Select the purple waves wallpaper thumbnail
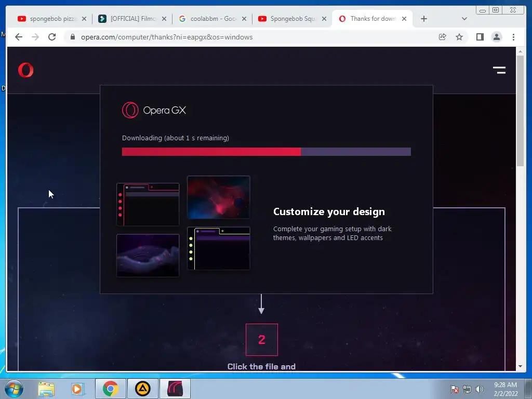The height and width of the screenshot is (399, 532). point(148,256)
